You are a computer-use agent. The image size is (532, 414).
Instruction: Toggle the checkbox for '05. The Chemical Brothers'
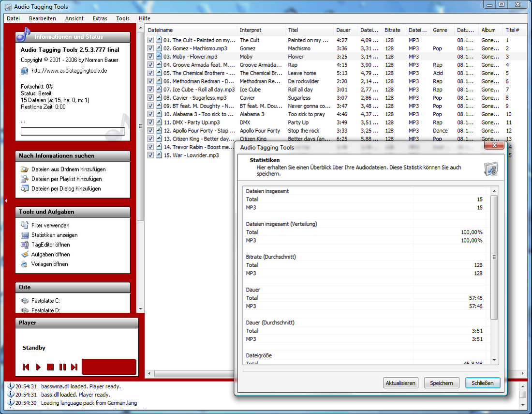click(150, 73)
